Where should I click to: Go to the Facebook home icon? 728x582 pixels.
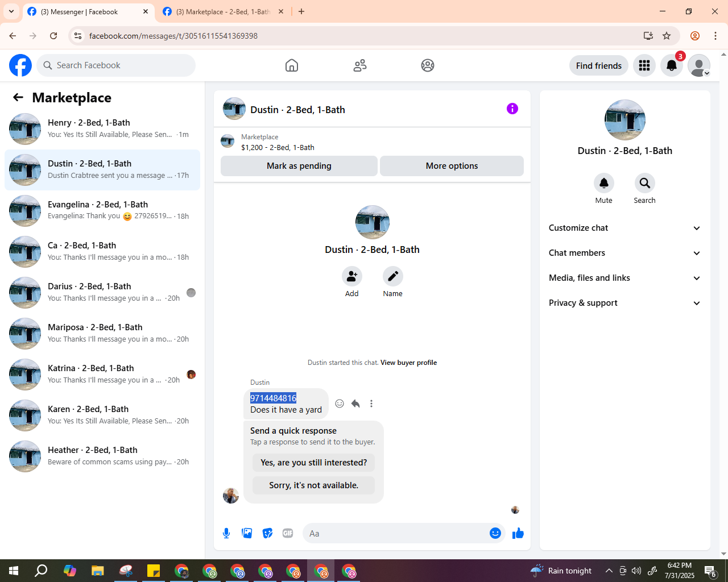pyautogui.click(x=292, y=65)
